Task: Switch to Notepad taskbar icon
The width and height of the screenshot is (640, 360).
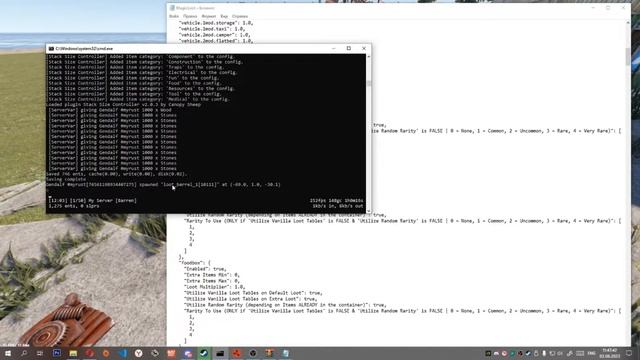Action: (x=286, y=353)
